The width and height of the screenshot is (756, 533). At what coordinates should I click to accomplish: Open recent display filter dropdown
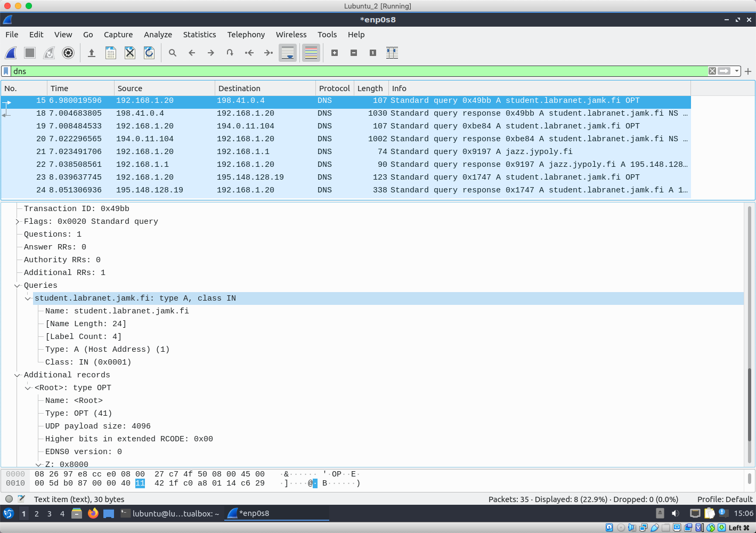(737, 71)
